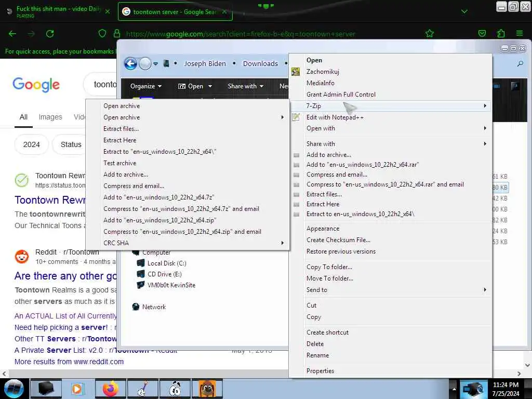532x399 pixels.
Task: Expand the second Open archive submenu
Action: (x=282, y=117)
